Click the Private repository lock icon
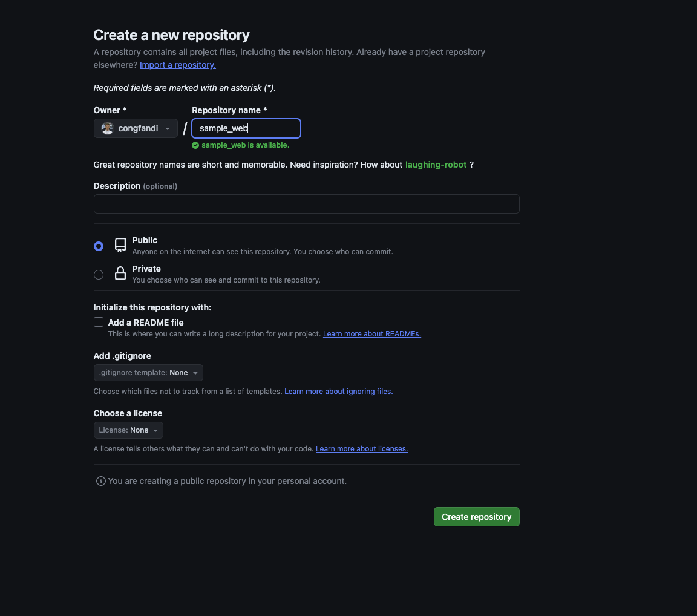The height and width of the screenshot is (616, 697). pyautogui.click(x=120, y=274)
